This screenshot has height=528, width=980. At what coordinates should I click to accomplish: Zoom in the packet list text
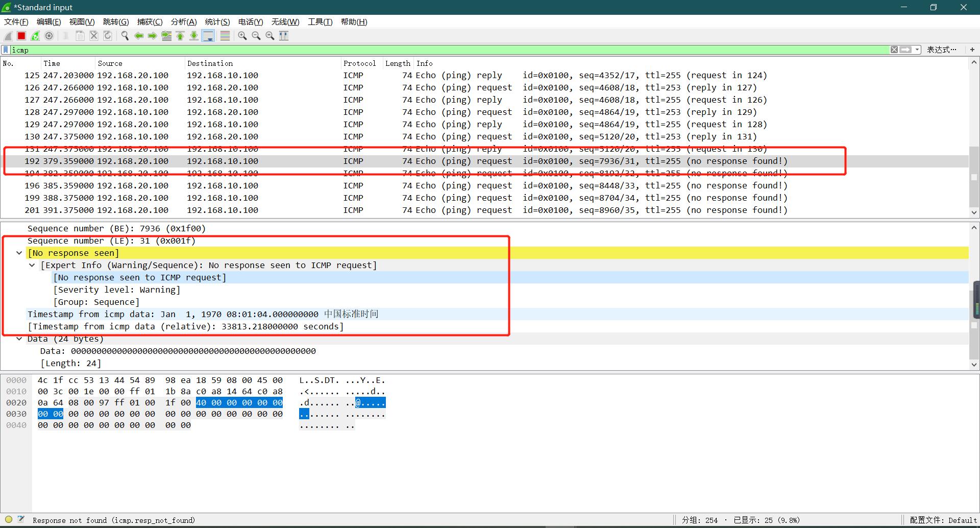(242, 36)
